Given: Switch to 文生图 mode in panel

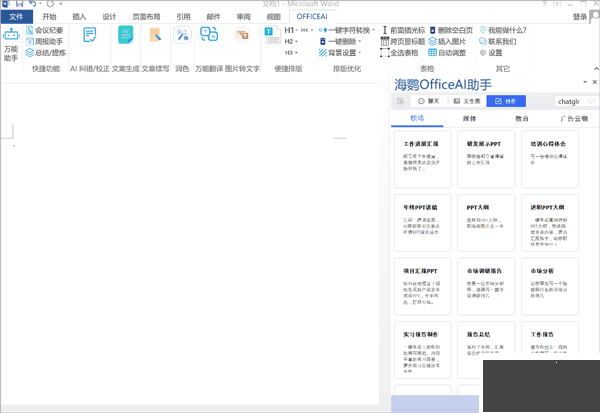Looking at the screenshot, I should [x=468, y=101].
